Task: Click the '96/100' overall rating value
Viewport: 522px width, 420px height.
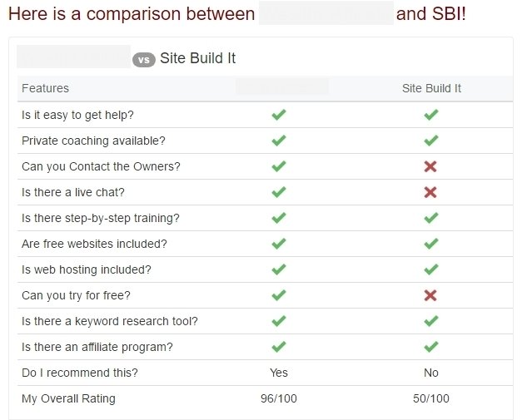Action: coord(279,398)
